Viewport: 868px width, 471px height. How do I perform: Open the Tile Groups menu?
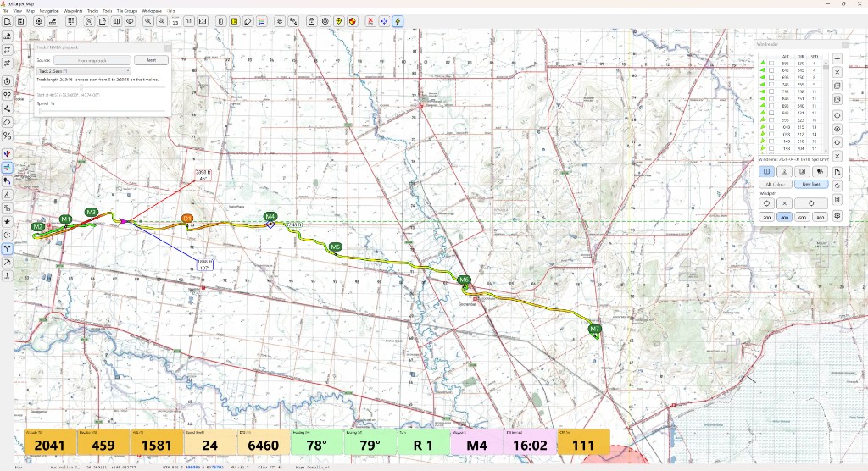coord(127,10)
